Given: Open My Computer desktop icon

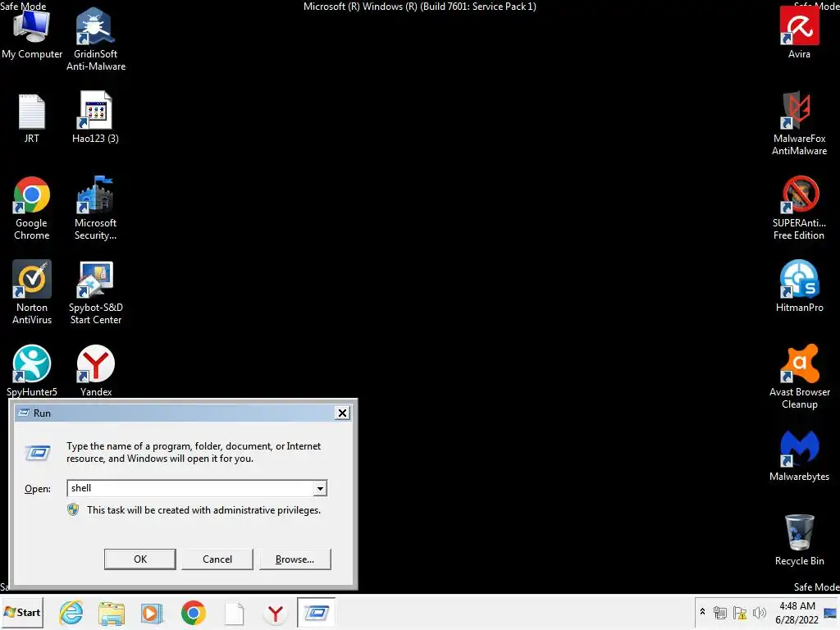Looking at the screenshot, I should [32, 33].
